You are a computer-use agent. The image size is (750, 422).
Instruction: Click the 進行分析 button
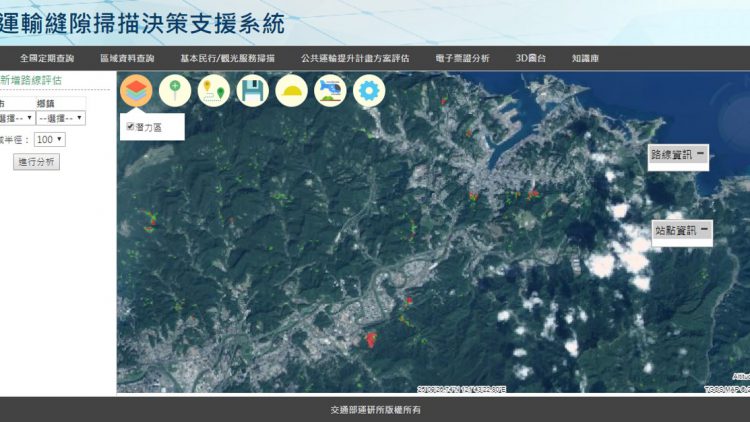[x=36, y=162]
